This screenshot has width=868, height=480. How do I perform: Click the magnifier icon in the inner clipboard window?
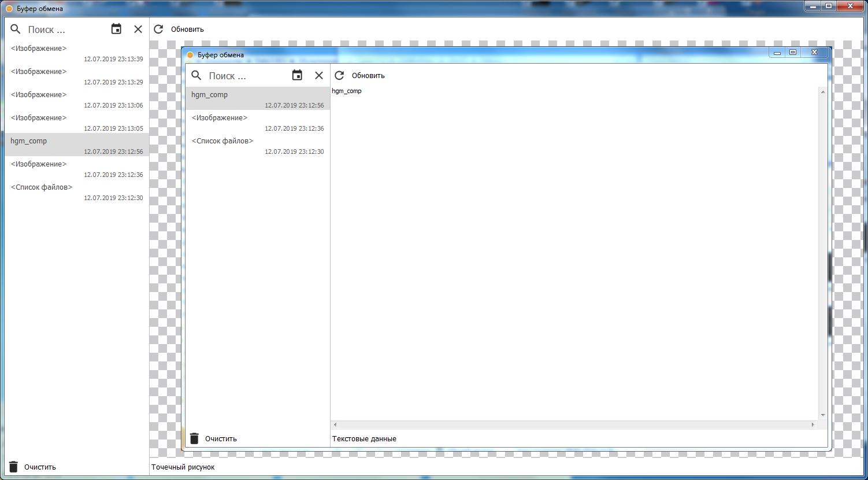pyautogui.click(x=196, y=75)
